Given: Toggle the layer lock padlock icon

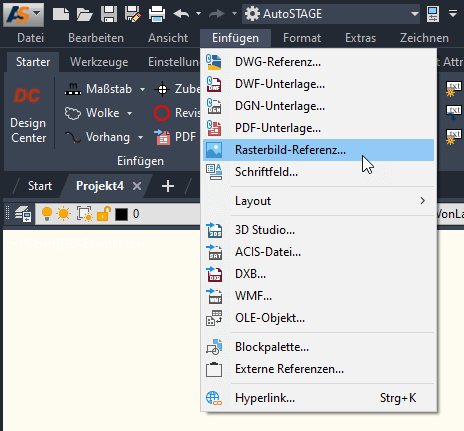Looking at the screenshot, I should point(103,214).
